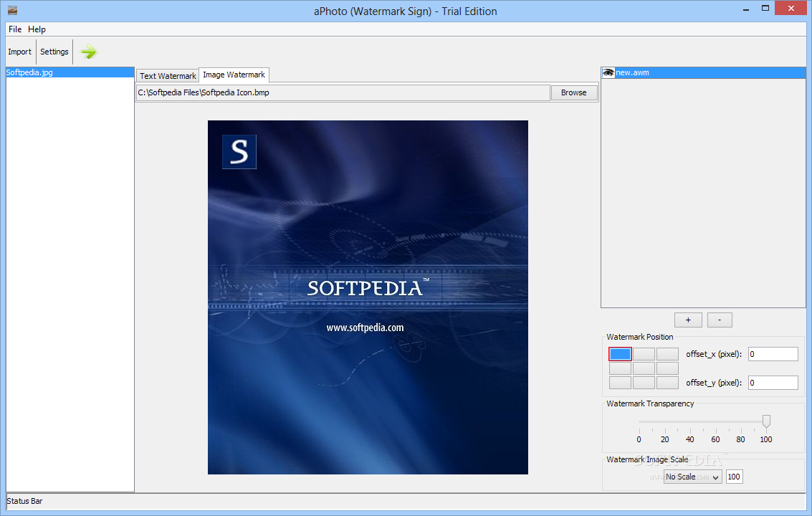The width and height of the screenshot is (812, 516).
Task: Open the File menu
Action: point(15,29)
